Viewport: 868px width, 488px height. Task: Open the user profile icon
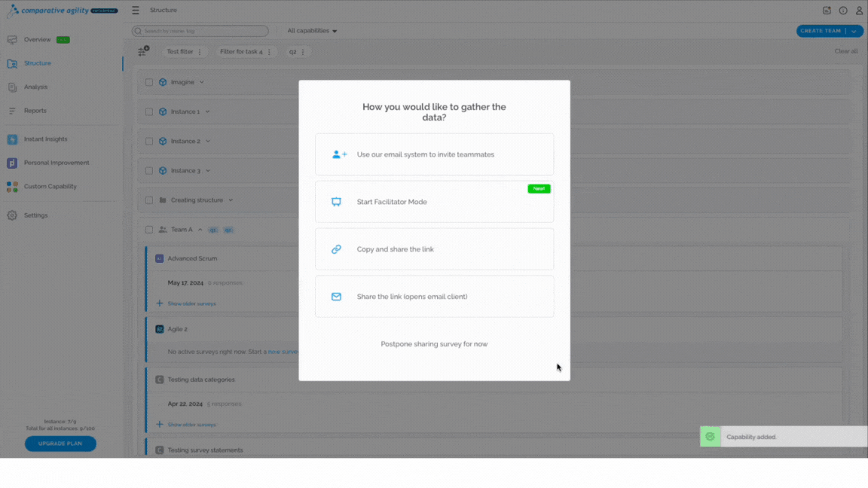(x=859, y=11)
